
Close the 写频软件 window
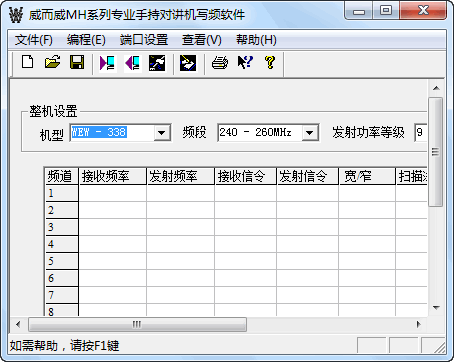click(x=423, y=11)
